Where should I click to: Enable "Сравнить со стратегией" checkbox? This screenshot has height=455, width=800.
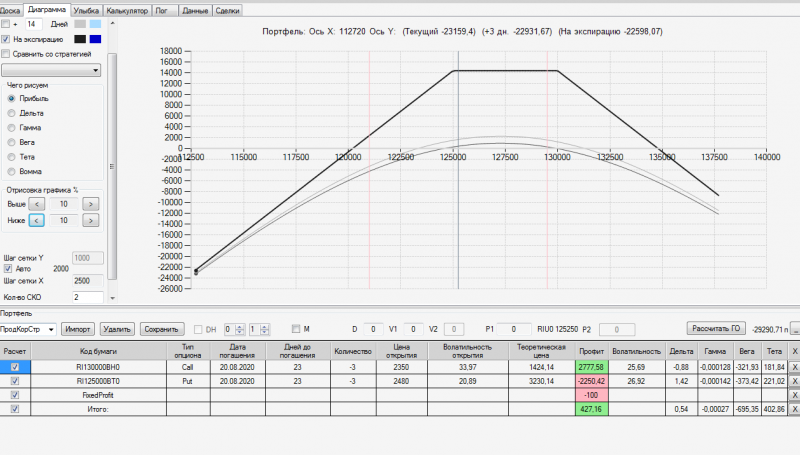[x=6, y=54]
